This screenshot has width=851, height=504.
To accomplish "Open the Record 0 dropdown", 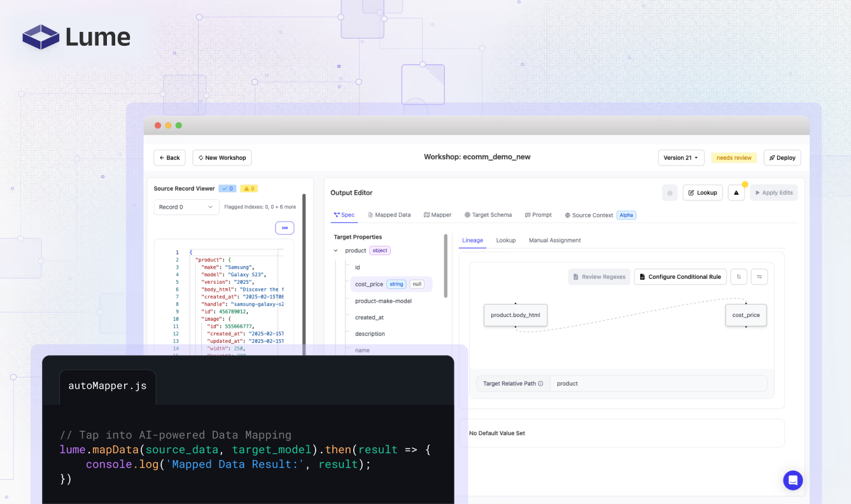I will (x=186, y=207).
